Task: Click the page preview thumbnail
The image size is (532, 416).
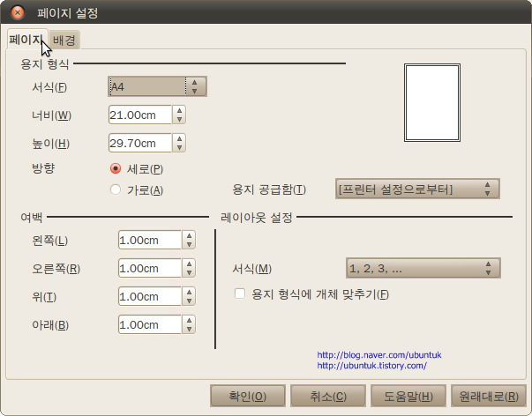Action: point(432,103)
